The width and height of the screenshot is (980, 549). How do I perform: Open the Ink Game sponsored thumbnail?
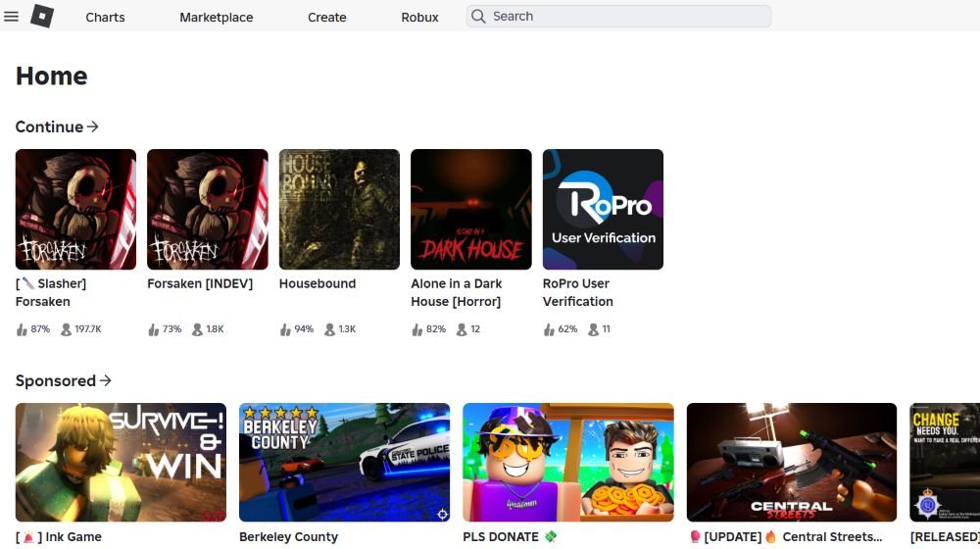(122, 462)
